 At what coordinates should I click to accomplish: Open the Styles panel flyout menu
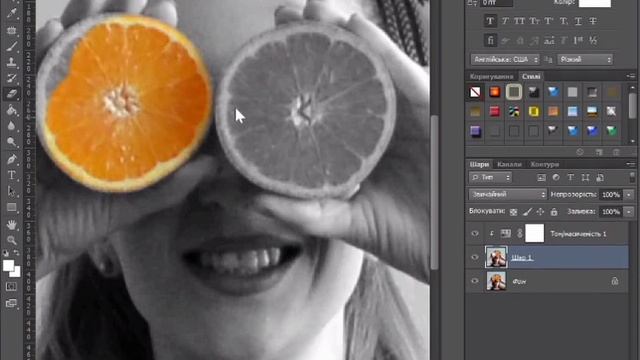(631, 76)
